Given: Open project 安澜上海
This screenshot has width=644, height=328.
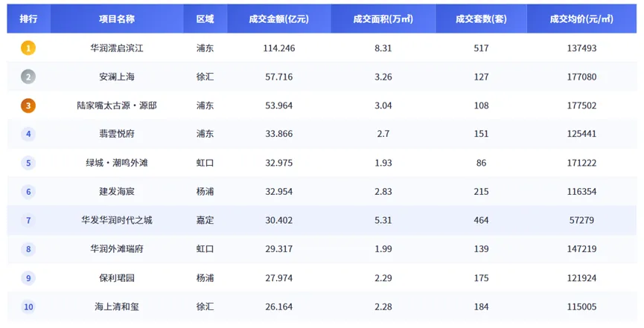Looking at the screenshot, I should (117, 77).
